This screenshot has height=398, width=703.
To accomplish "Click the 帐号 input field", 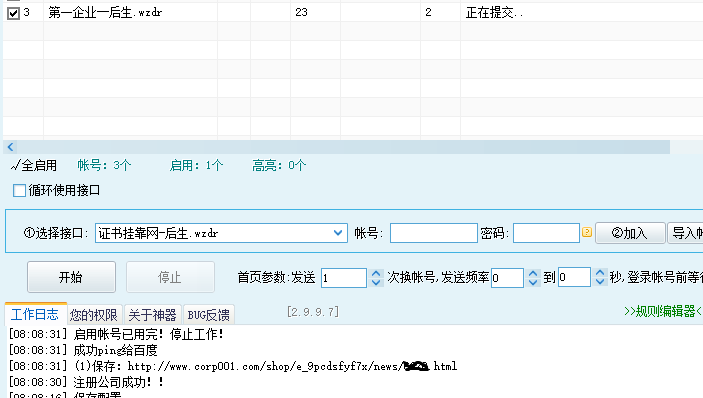I will [434, 233].
